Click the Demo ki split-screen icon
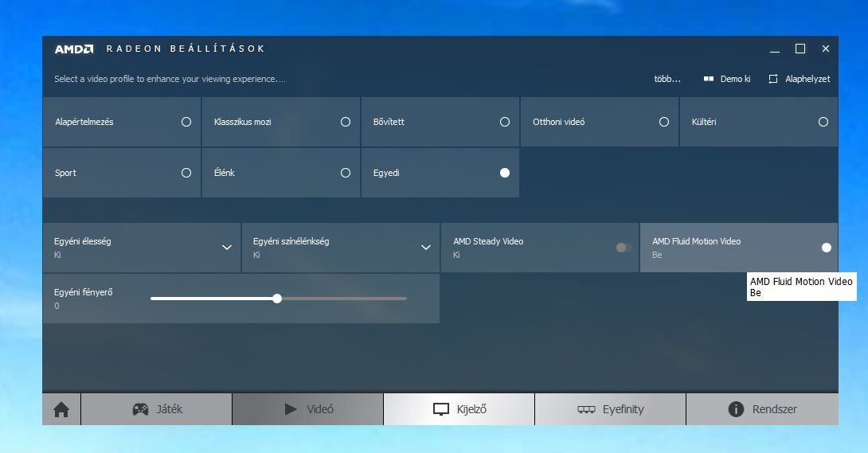868x453 pixels. pos(709,79)
